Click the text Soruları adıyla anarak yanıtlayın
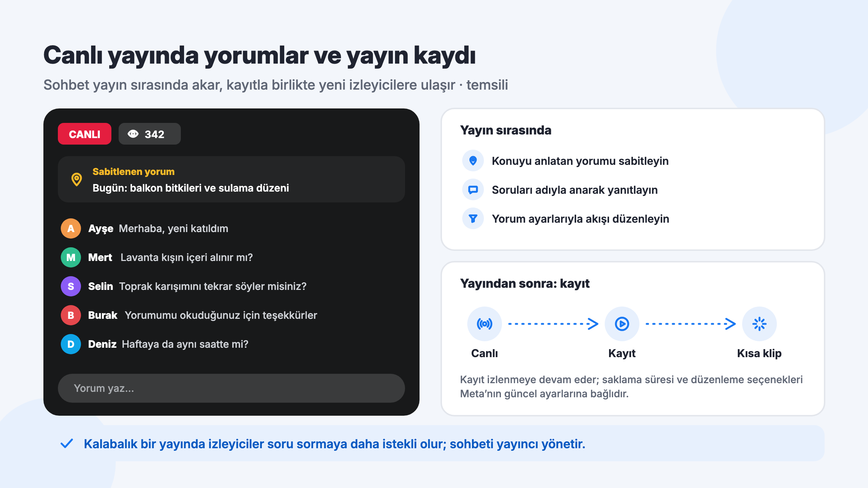868x488 pixels. click(575, 190)
